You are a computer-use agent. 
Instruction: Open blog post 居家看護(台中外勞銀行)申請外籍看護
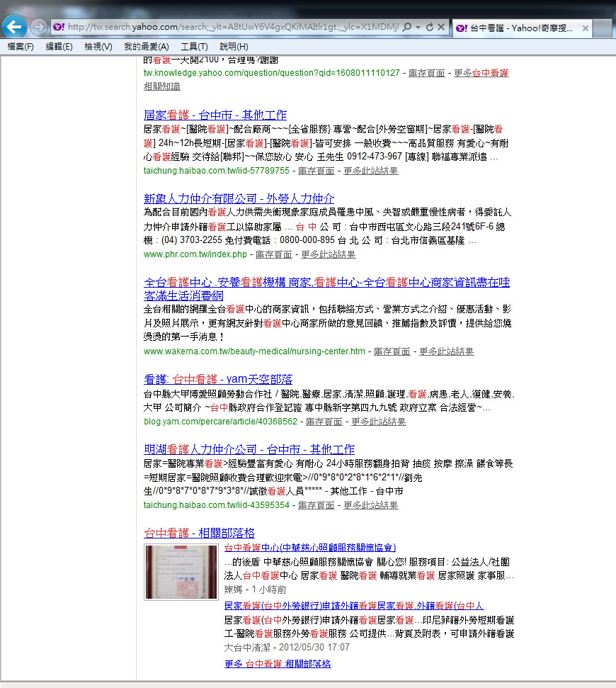point(354,606)
